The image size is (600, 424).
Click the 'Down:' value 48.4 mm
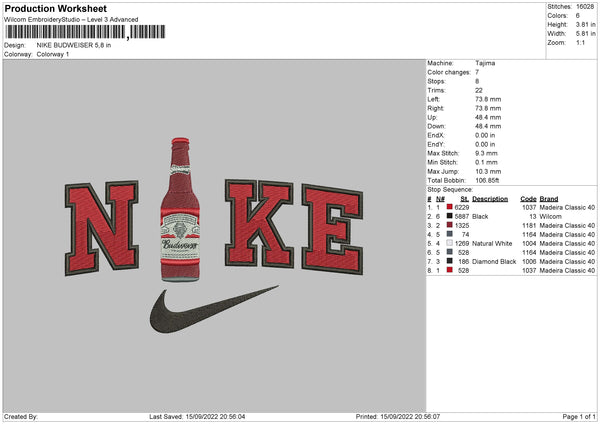point(488,126)
